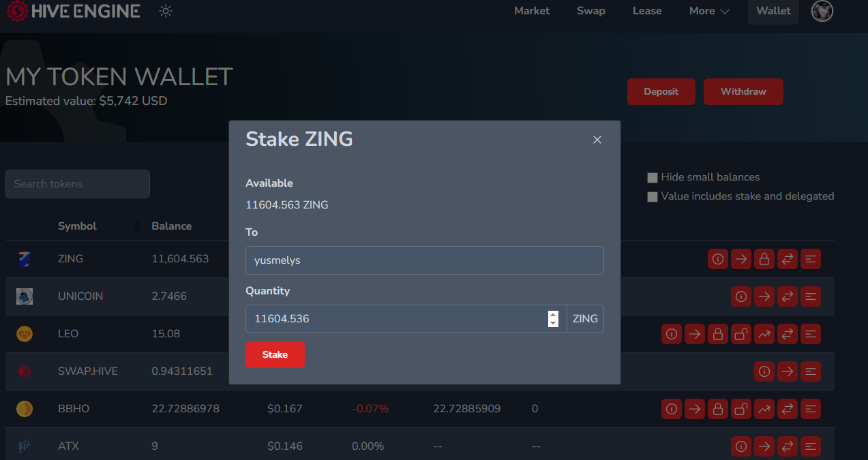Click the swap arrows icon for LEO
The width and height of the screenshot is (868, 460).
tap(788, 334)
